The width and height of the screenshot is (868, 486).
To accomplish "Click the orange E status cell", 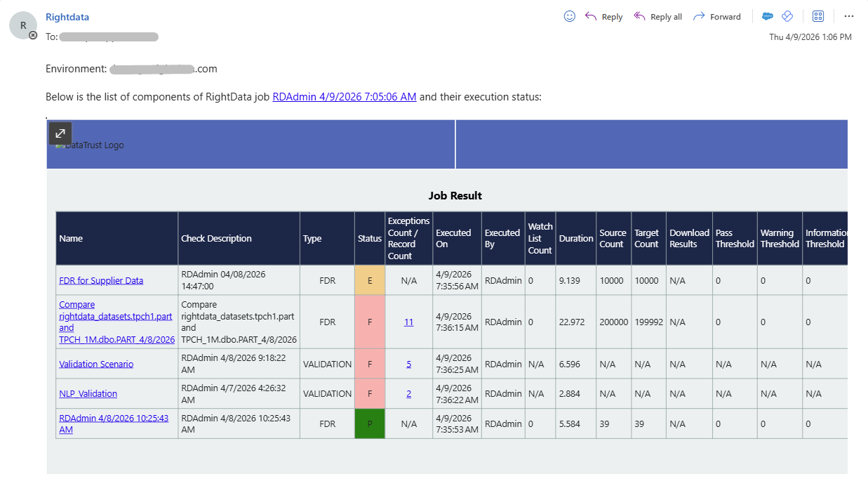I will (370, 280).
